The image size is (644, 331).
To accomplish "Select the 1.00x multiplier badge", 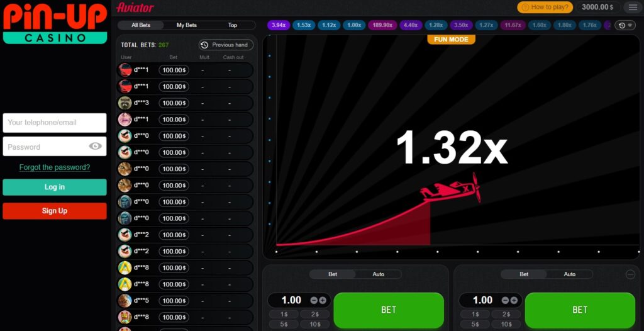I will (354, 25).
